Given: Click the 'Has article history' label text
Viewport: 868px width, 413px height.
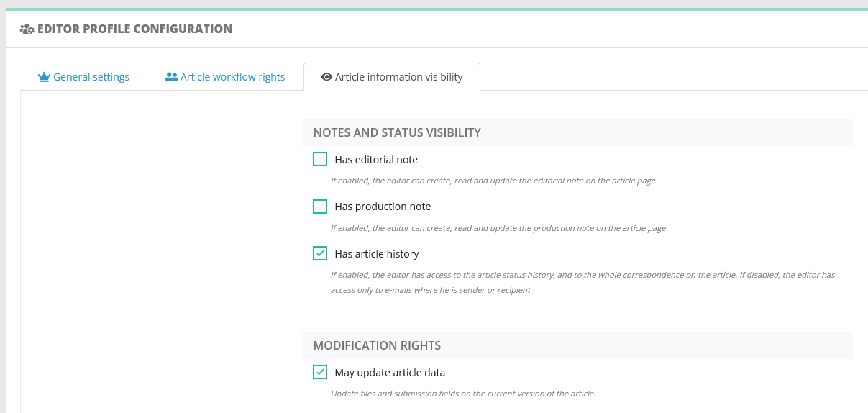Looking at the screenshot, I should click(x=377, y=254).
